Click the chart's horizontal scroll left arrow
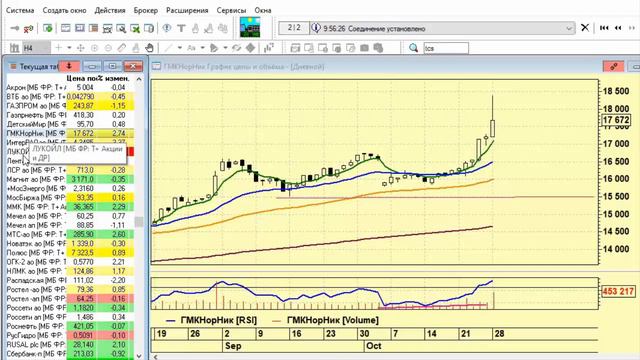Image resolution: width=640 pixels, height=360 pixels. pyautogui.click(x=156, y=357)
